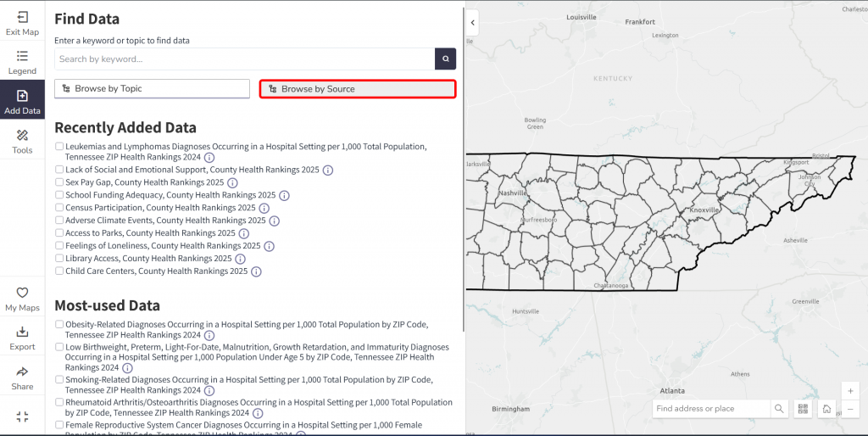This screenshot has height=436, width=868.
Task: Zoom in the map with plus button
Action: 850,390
